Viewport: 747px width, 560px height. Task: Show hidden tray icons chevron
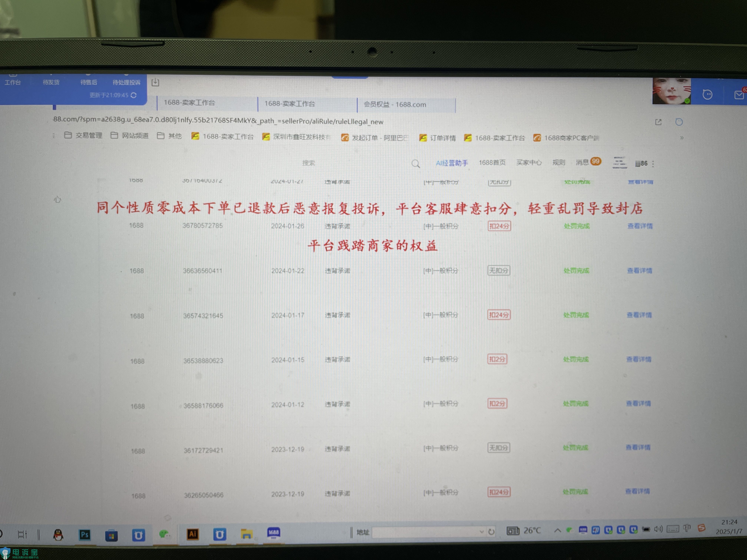[x=558, y=530]
